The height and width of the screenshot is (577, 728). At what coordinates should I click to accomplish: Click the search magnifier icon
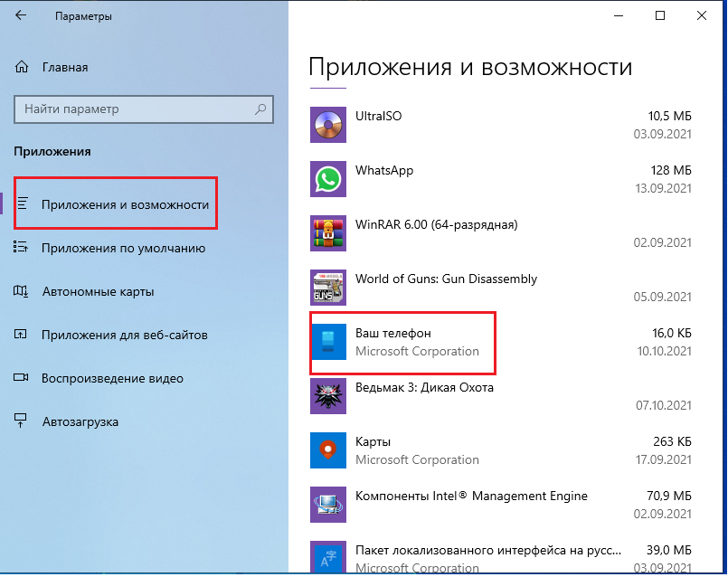(x=260, y=109)
